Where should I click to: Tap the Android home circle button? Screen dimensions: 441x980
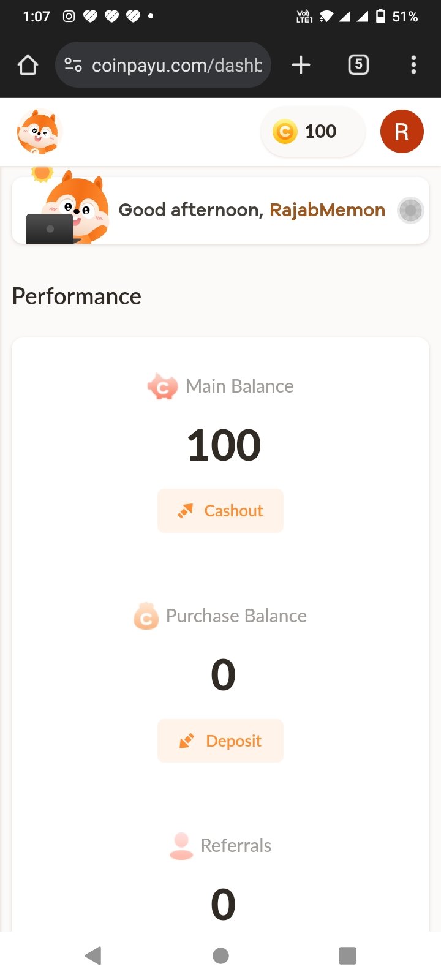[221, 956]
